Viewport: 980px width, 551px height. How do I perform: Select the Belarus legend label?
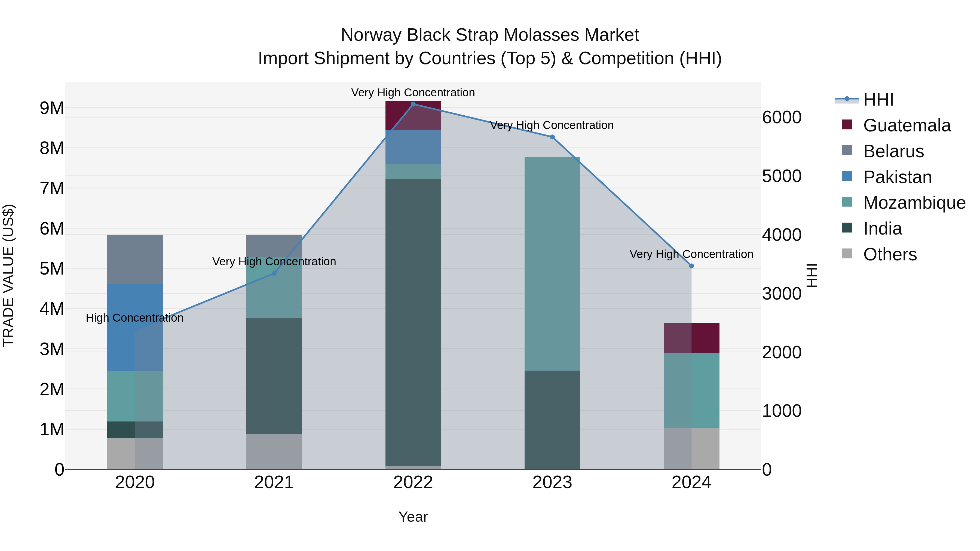pyautogui.click(x=894, y=151)
